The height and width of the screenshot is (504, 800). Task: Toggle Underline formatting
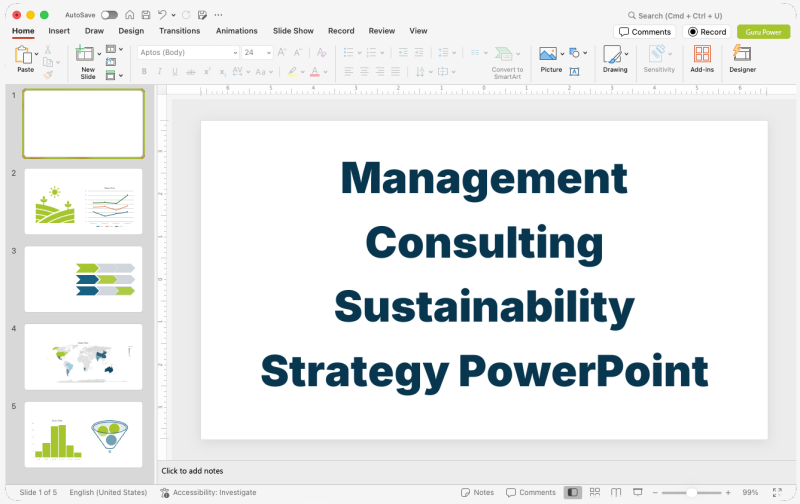pos(175,71)
